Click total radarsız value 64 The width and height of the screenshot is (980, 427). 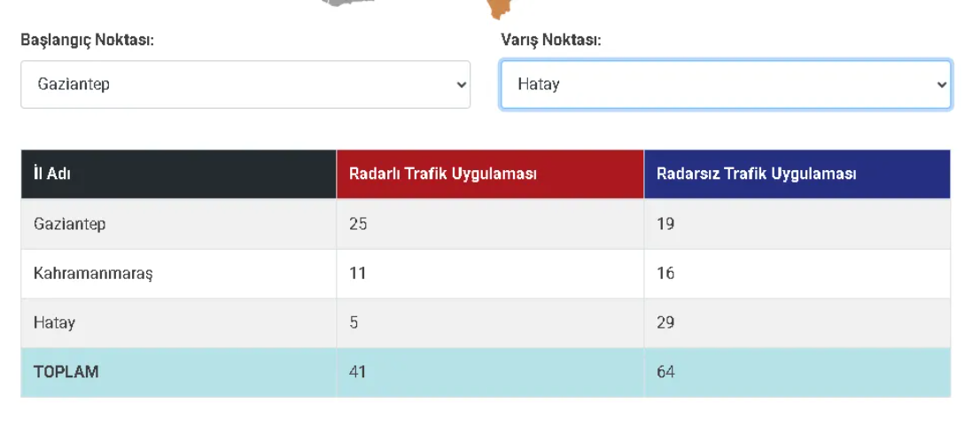pos(665,372)
